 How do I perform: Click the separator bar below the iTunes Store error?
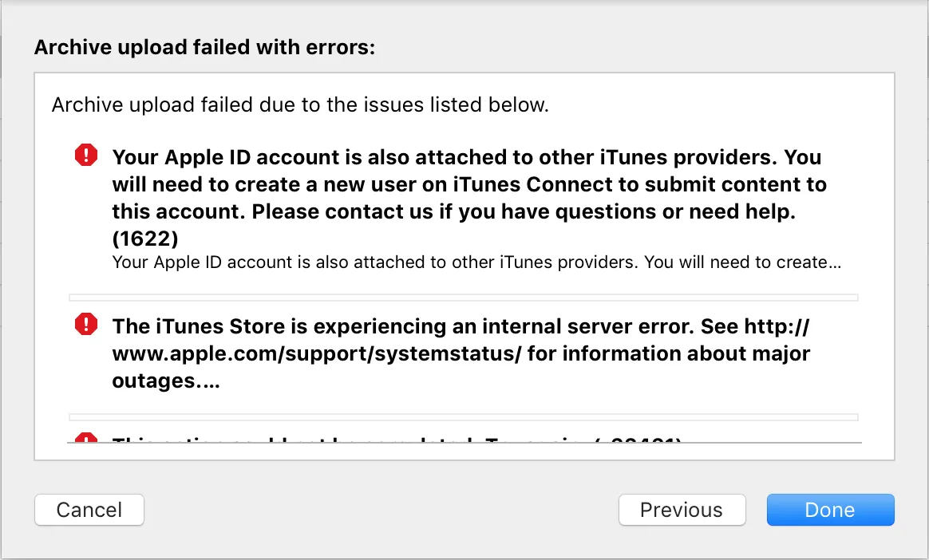pos(463,416)
